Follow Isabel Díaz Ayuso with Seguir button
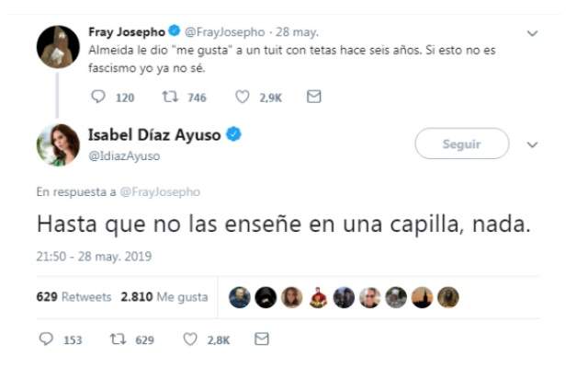 [x=462, y=144]
